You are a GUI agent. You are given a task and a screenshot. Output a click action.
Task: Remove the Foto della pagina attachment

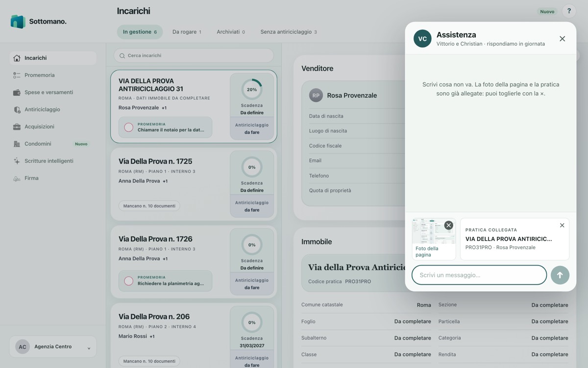pyautogui.click(x=448, y=225)
